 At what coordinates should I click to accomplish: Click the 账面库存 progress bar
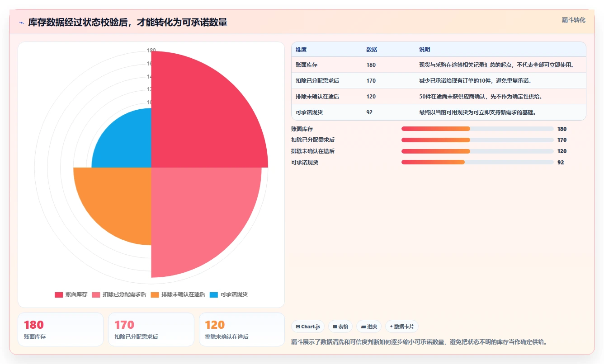[477, 129]
